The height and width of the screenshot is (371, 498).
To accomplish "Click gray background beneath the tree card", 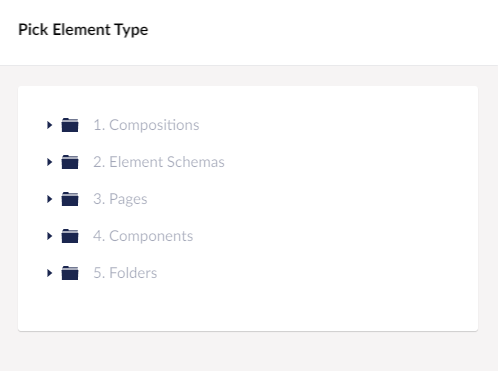I will pos(248,352).
